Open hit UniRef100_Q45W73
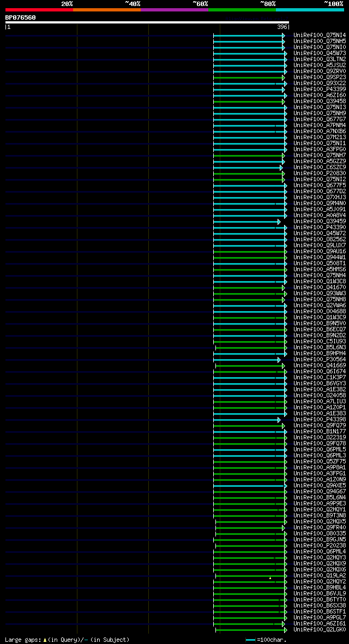The width and height of the screenshot is (349, 644). pos(320,53)
